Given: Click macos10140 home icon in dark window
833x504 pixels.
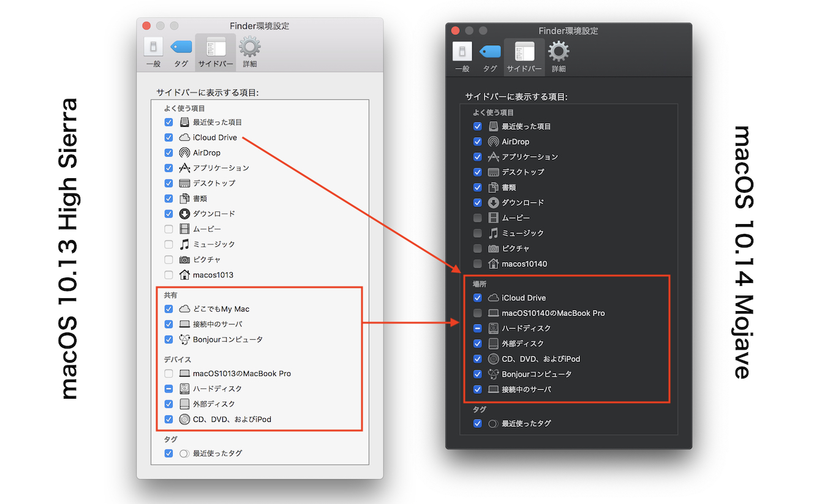Looking at the screenshot, I should click(x=493, y=263).
